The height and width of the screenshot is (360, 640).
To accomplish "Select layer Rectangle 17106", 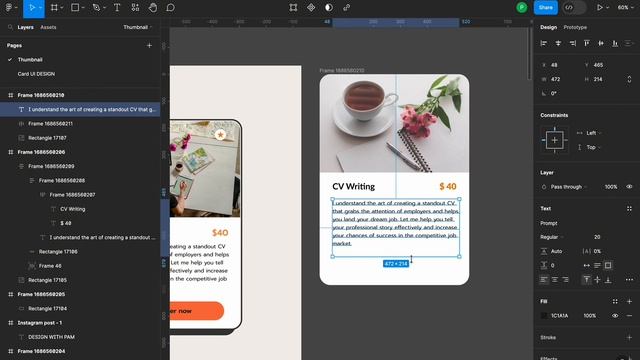I will [58, 252].
